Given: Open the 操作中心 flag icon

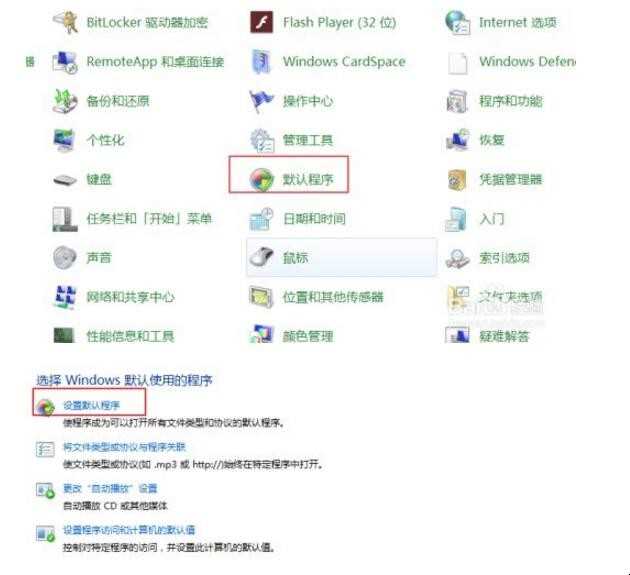Looking at the screenshot, I should pos(262,101).
